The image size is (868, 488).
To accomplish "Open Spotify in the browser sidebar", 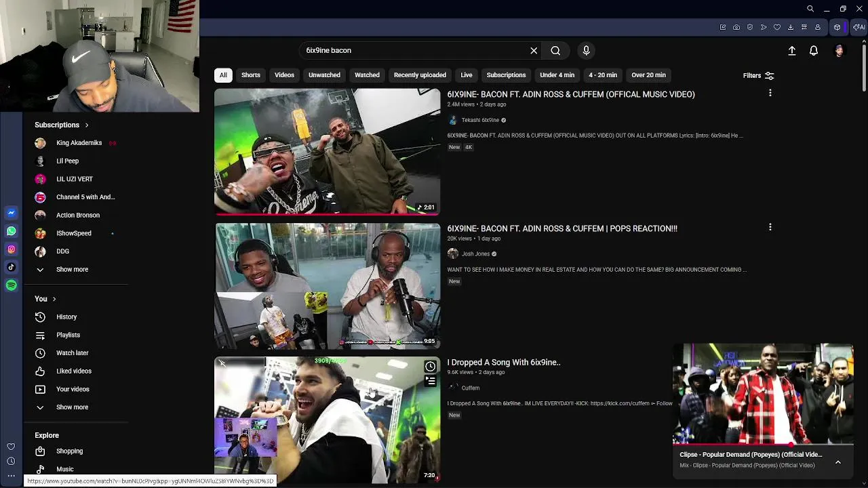I will 11,285.
